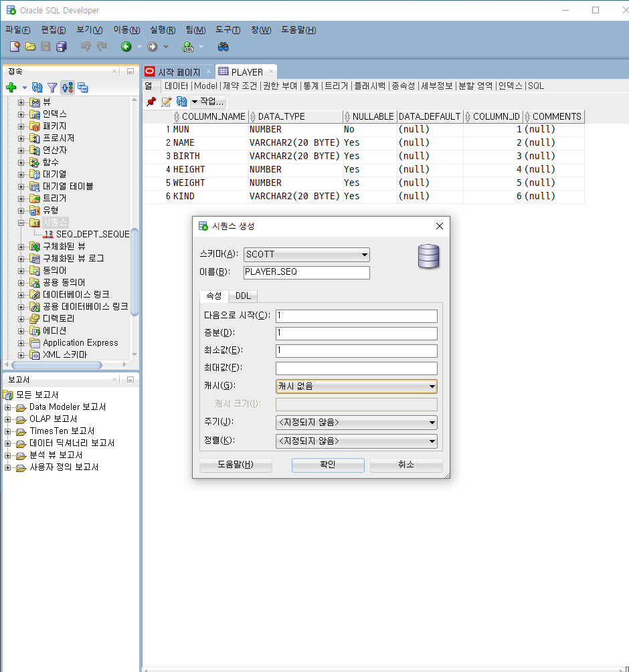Click the 다음으로 시작 input field
The width and height of the screenshot is (629, 672).
(x=356, y=316)
